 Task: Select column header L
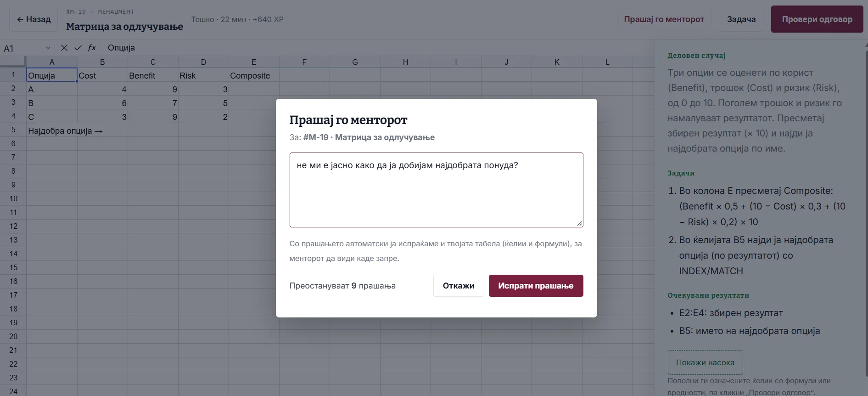click(607, 62)
